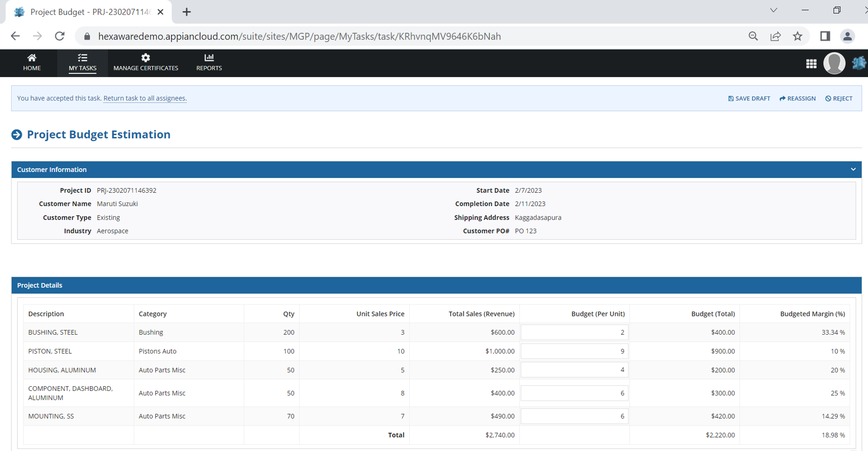This screenshot has height=451, width=868.
Task: Select the Pistons Auto category cell
Action: click(x=157, y=351)
